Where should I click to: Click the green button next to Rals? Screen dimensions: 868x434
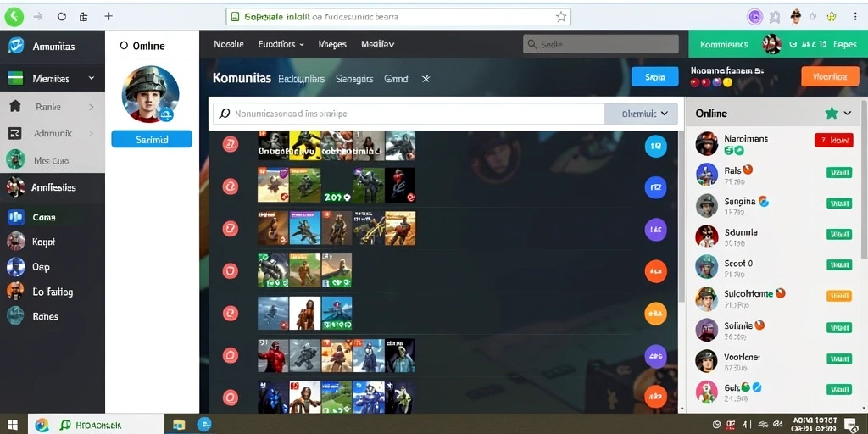tap(838, 173)
